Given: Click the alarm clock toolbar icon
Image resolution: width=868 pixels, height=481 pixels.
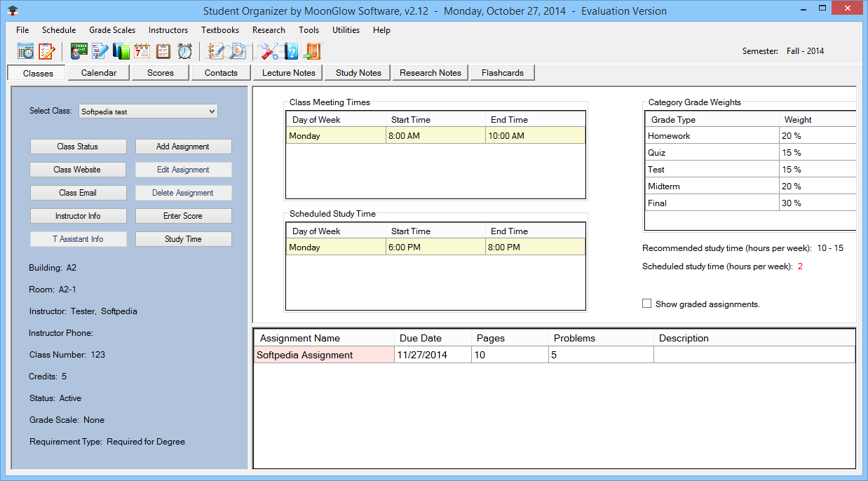Looking at the screenshot, I should 185,51.
